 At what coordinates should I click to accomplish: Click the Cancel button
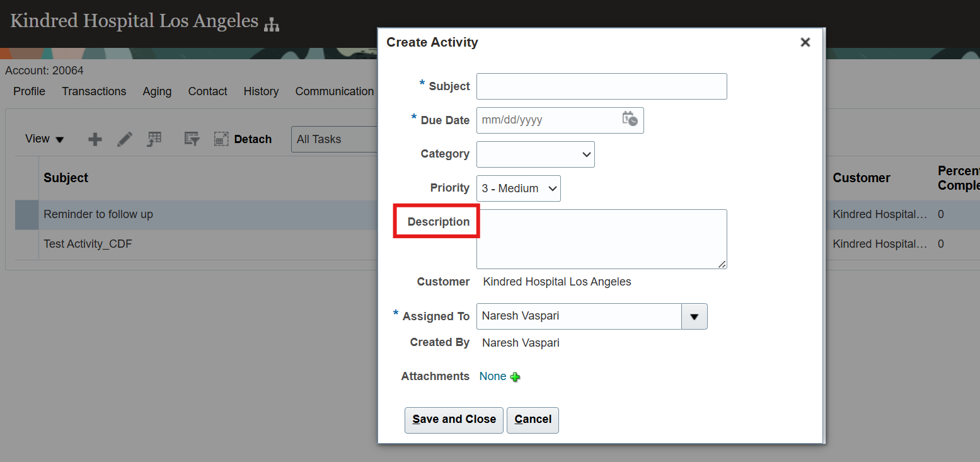533,420
